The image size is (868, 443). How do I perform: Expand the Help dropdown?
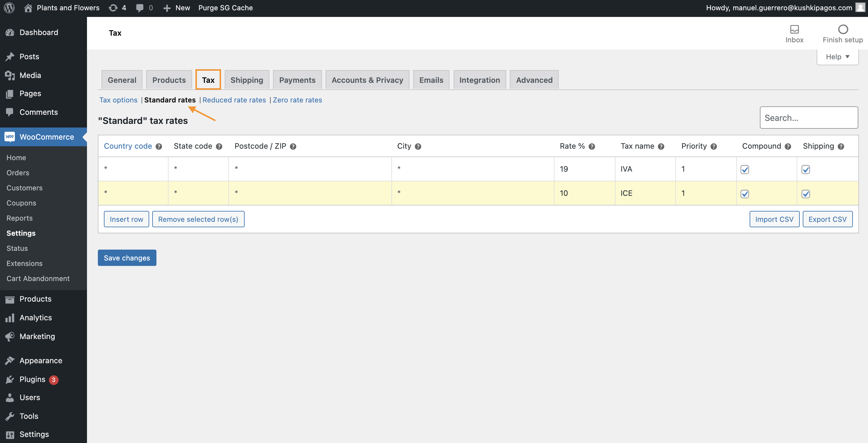pos(837,57)
